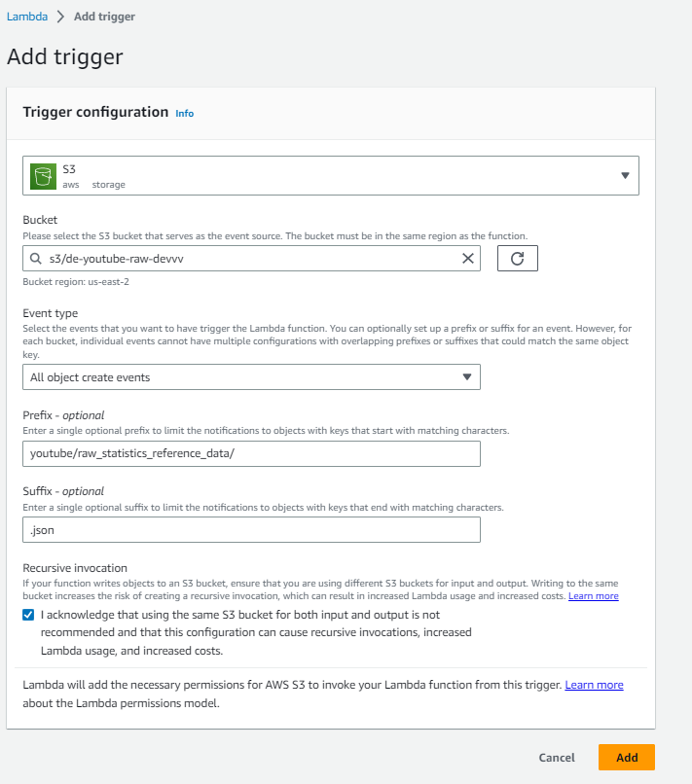Viewport: 692px width, 784px height.
Task: Open Learn more about recursive invocation
Action: (593, 595)
